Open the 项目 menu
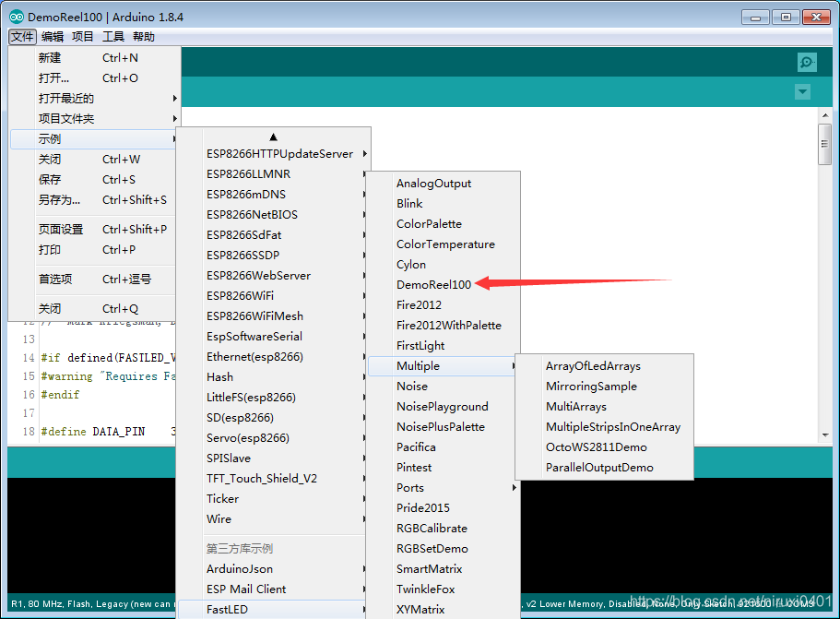The width and height of the screenshot is (840, 619). [82, 37]
